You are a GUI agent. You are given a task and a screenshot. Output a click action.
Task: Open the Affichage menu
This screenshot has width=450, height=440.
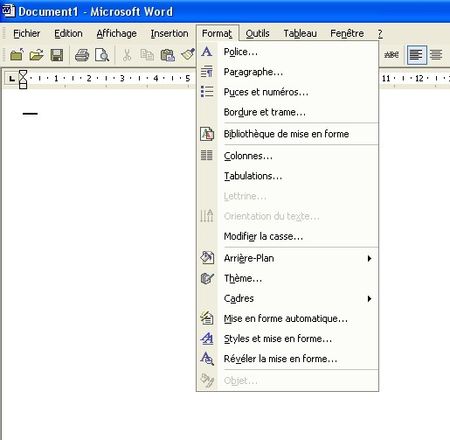[116, 33]
